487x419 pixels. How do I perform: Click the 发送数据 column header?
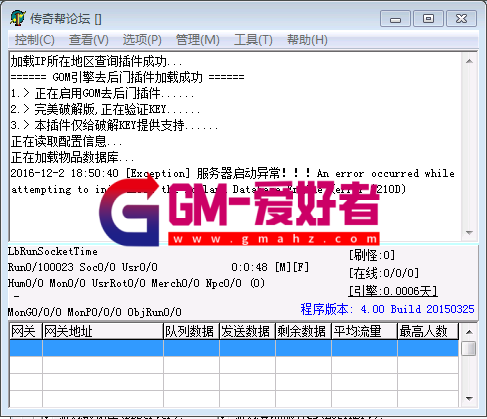tap(247, 331)
